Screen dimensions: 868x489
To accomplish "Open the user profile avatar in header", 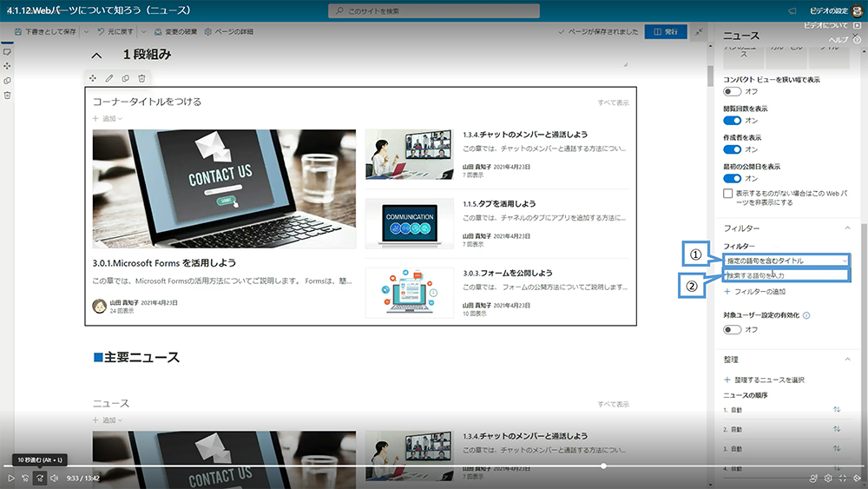I will pos(857,11).
